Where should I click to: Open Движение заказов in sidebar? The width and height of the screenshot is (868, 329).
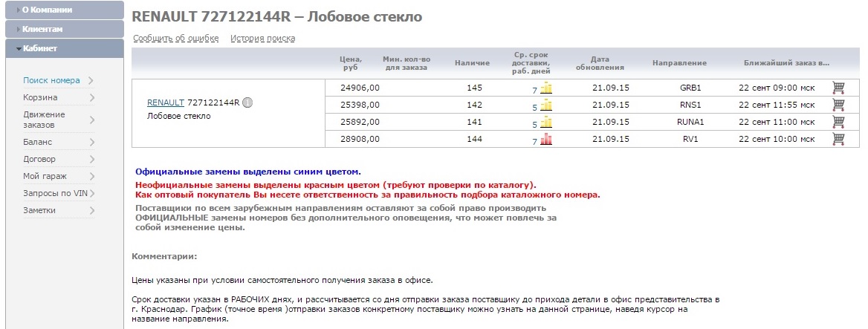[45, 120]
